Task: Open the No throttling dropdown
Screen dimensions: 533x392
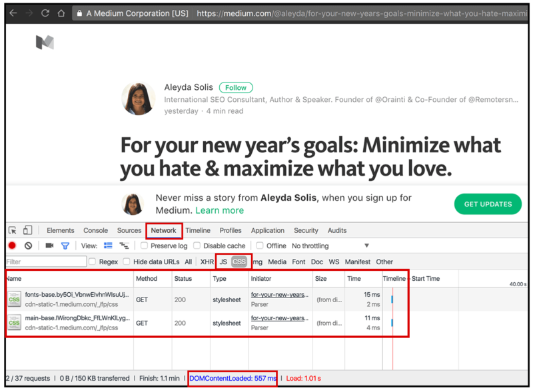Action: tap(330, 246)
